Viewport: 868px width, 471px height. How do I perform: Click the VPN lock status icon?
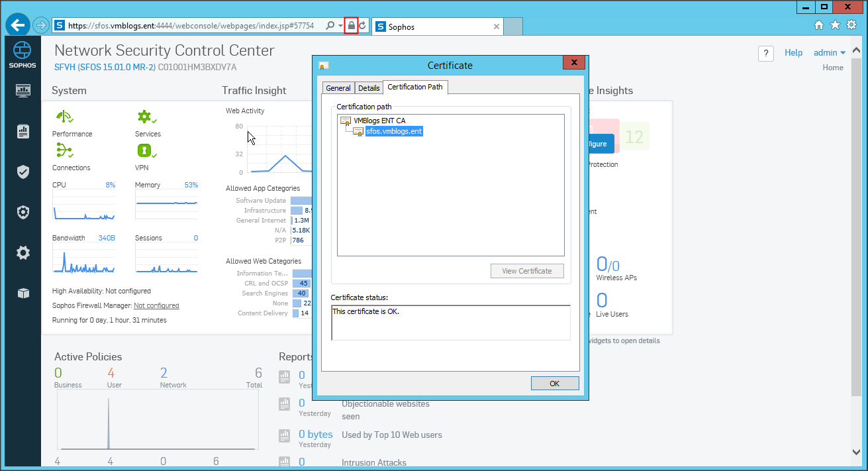tap(145, 150)
